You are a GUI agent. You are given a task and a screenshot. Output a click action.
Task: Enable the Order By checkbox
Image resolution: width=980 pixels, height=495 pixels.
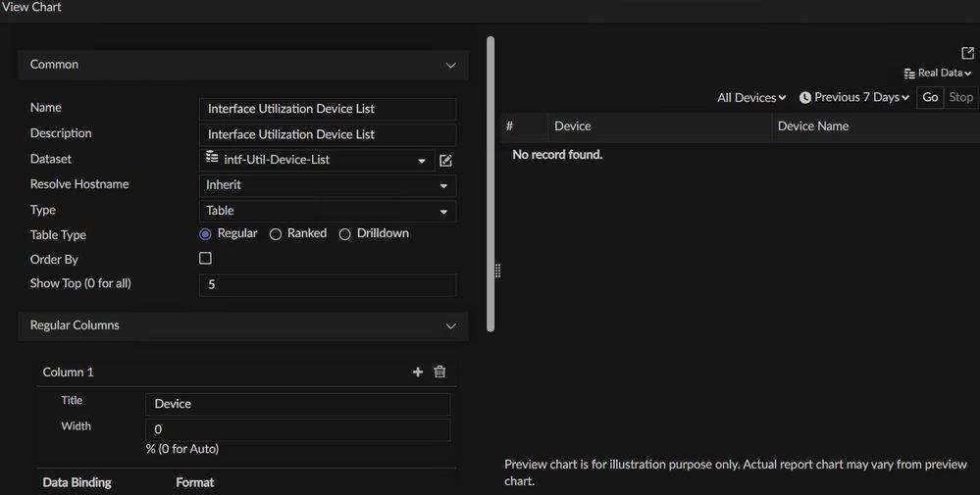pyautogui.click(x=205, y=259)
